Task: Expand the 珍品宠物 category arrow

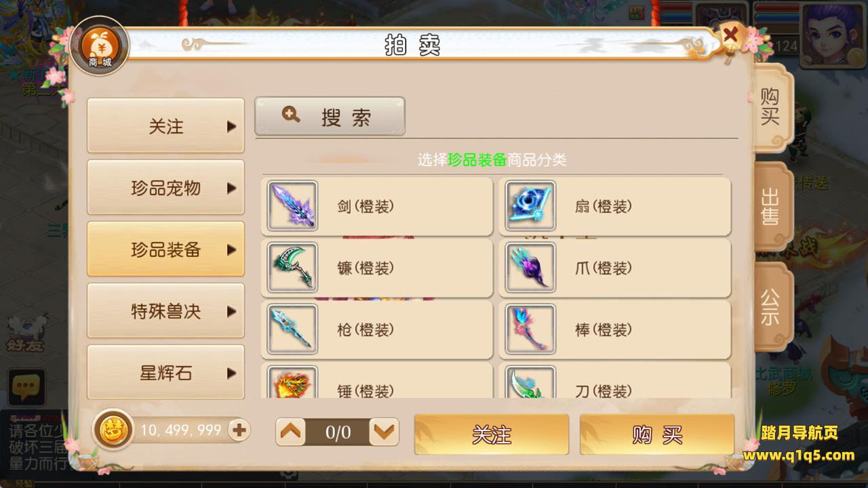Action: (231, 188)
